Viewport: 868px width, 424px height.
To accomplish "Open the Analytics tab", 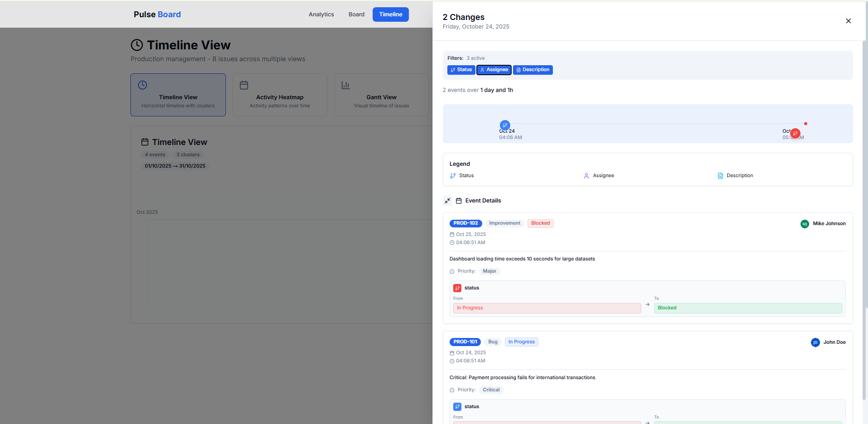I will (x=321, y=14).
